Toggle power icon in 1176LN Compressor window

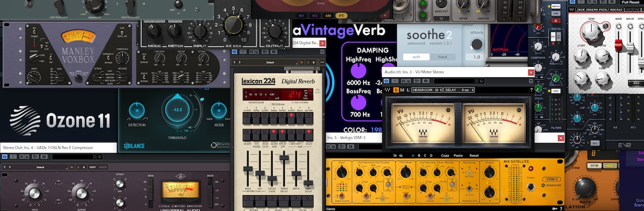pyautogui.click(x=5, y=156)
